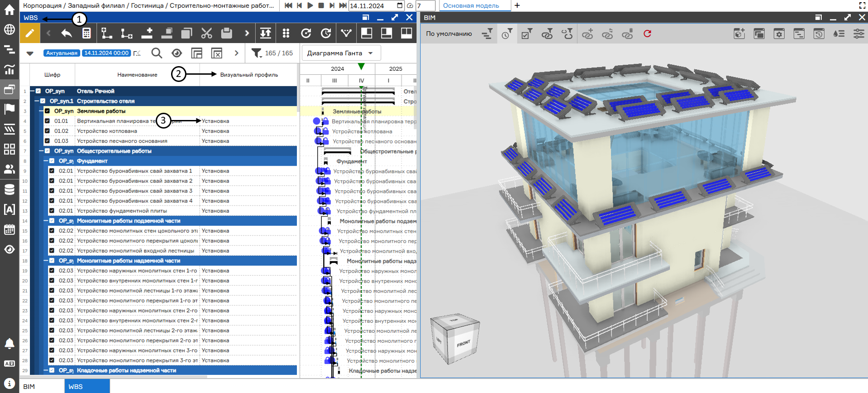Viewport: 868px width, 393px height.
Task: Toggle checkbox for 'Устройство песчаного основания' row
Action: 47,141
